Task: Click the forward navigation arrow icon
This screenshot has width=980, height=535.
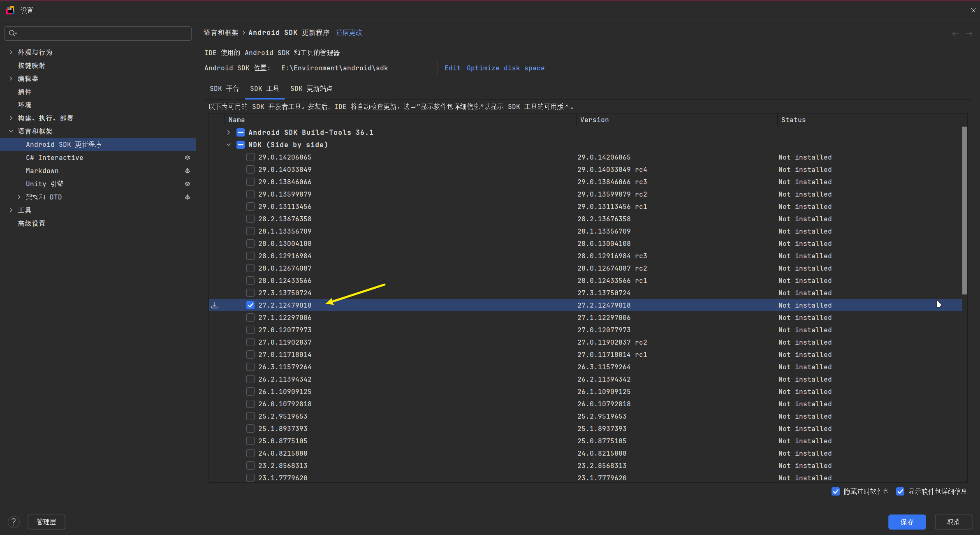Action: tap(969, 34)
